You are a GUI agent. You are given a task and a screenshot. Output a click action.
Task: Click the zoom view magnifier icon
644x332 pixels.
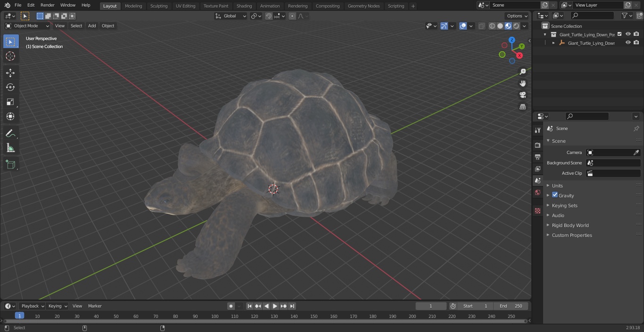[x=522, y=72]
